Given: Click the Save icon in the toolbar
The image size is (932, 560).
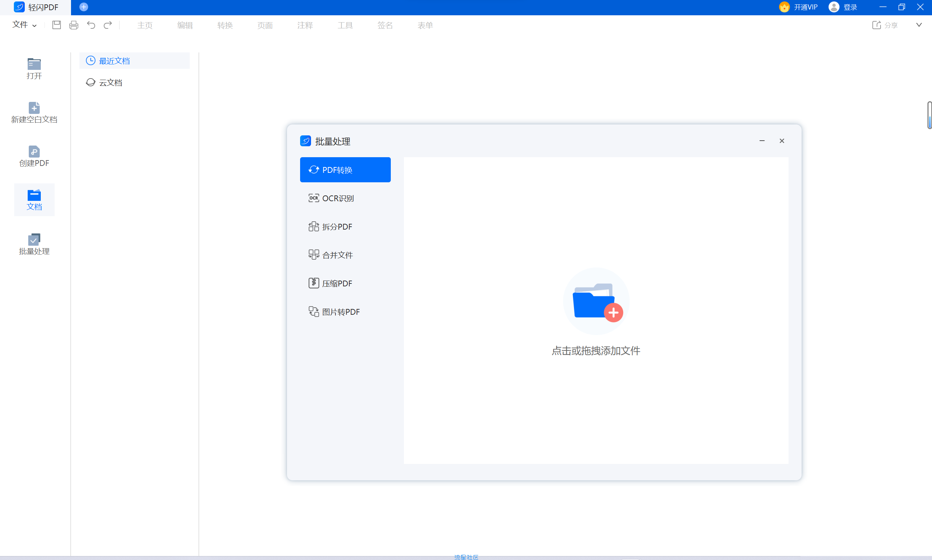Looking at the screenshot, I should [x=57, y=25].
